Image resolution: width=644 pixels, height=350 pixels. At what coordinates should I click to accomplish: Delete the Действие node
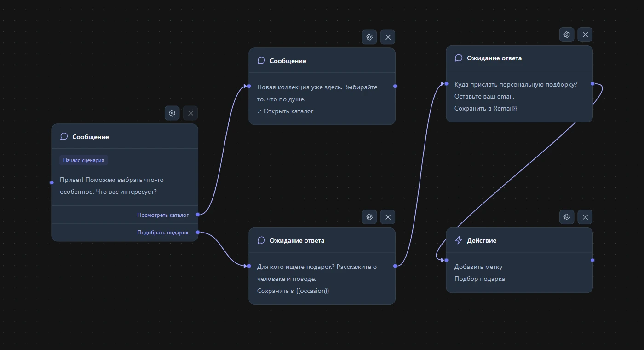coord(585,217)
